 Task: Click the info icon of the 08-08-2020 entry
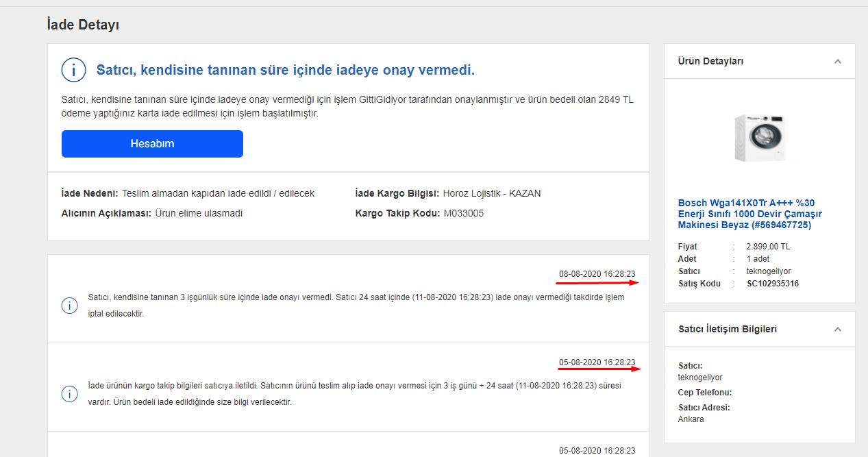[69, 306]
